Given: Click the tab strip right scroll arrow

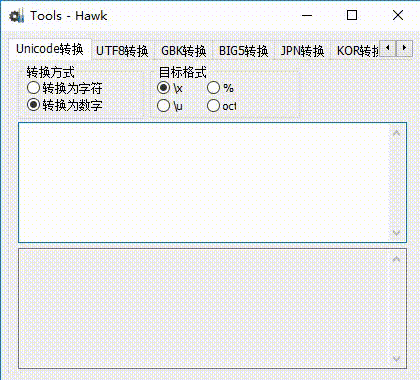Looking at the screenshot, I should click(x=404, y=49).
